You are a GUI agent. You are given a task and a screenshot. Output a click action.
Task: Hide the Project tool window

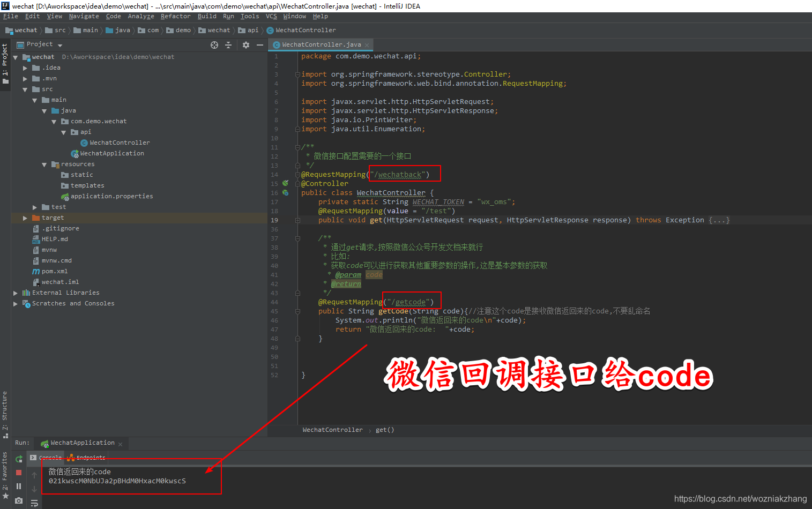pos(260,45)
